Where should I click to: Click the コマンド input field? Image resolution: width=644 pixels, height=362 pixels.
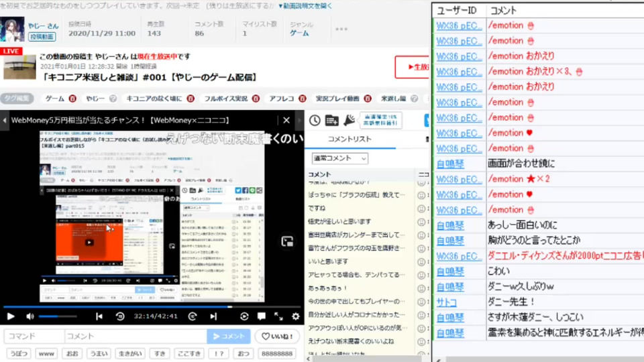[x=34, y=337]
